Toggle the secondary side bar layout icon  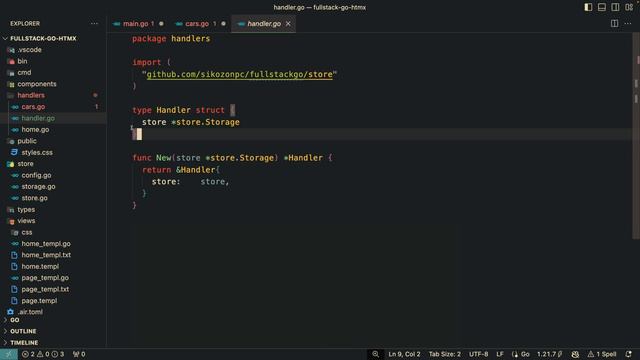tap(615, 7)
